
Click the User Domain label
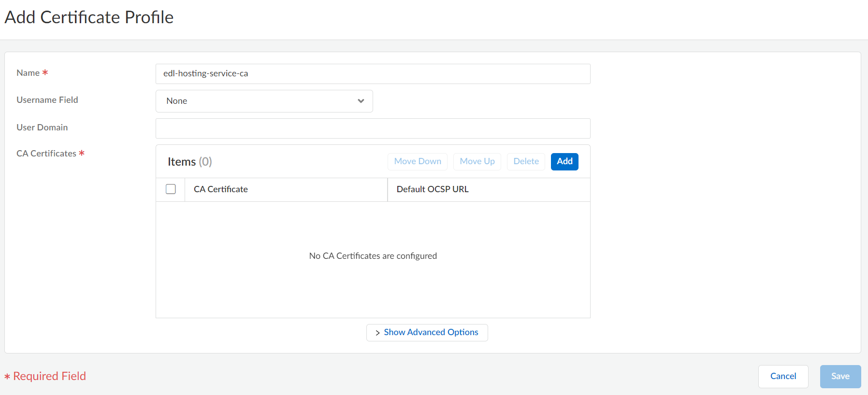tap(42, 127)
